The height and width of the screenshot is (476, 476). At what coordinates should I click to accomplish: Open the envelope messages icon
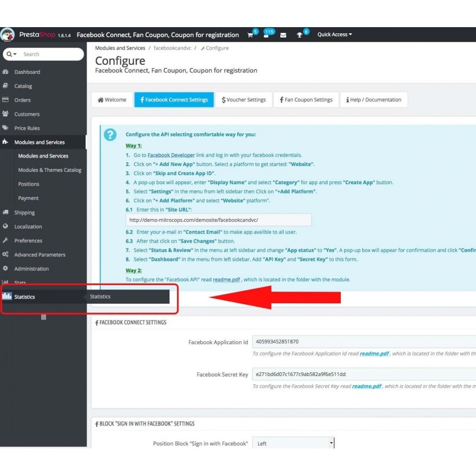pyautogui.click(x=283, y=35)
